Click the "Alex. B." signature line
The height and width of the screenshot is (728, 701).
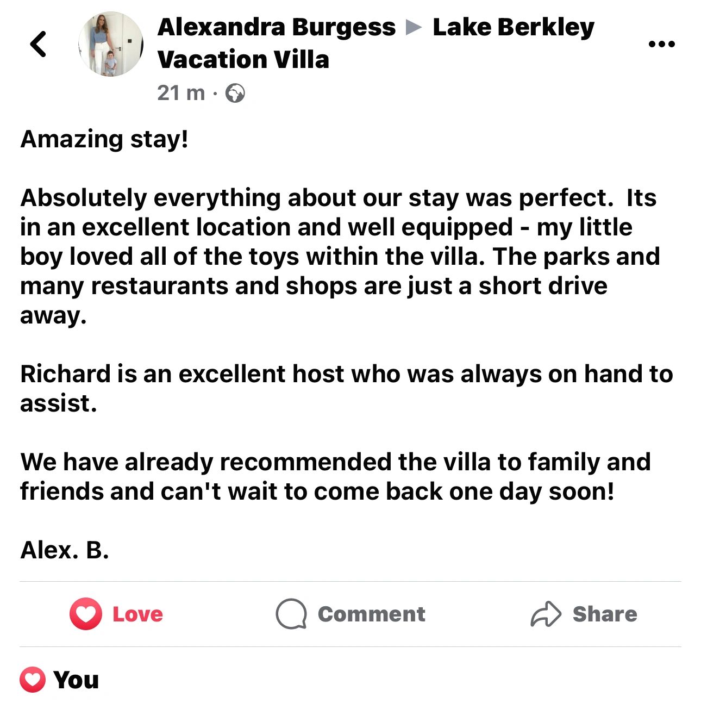[x=65, y=550]
